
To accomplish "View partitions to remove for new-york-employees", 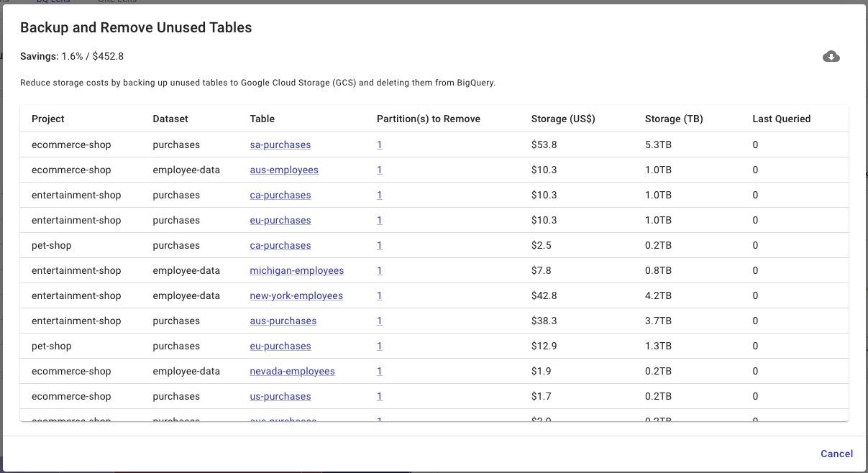I will (x=379, y=295).
